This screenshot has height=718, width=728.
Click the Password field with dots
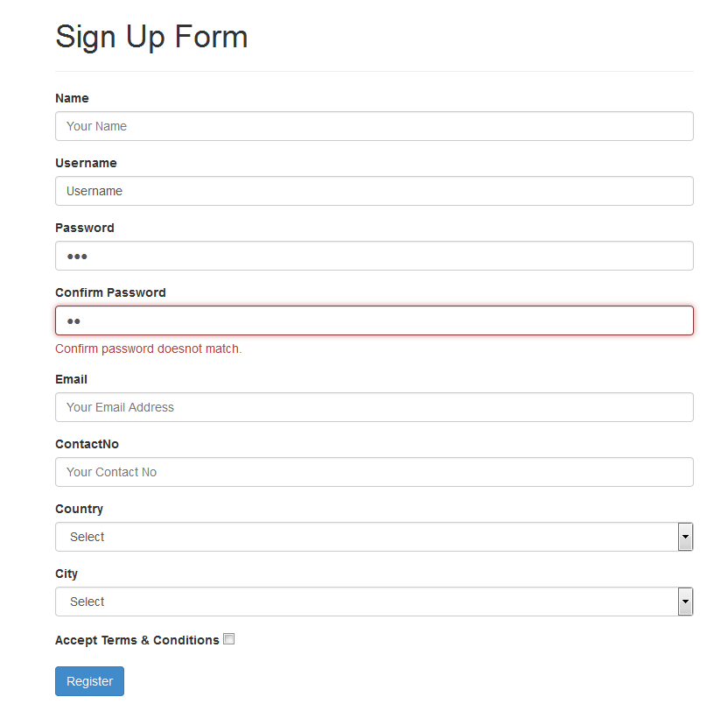coord(374,256)
